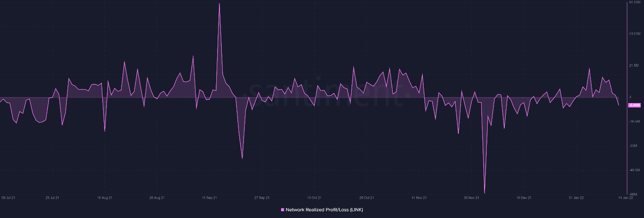Click the '01 Jan 22' date label

(576, 198)
